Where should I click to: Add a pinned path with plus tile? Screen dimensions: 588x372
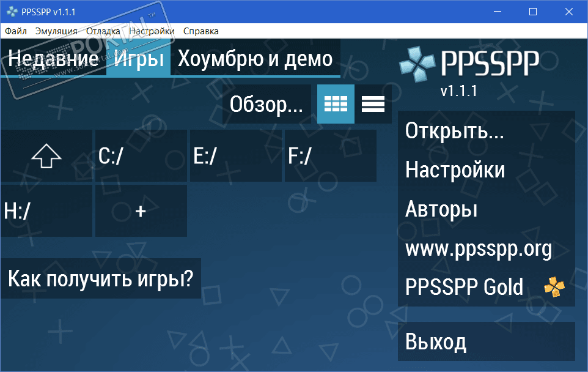[x=141, y=211]
